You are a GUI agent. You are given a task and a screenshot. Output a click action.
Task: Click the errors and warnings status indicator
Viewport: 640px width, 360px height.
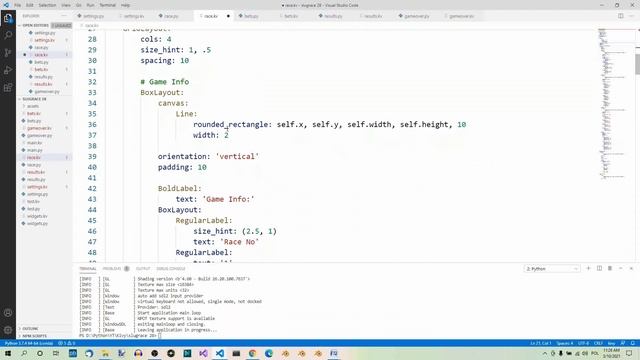(67, 343)
